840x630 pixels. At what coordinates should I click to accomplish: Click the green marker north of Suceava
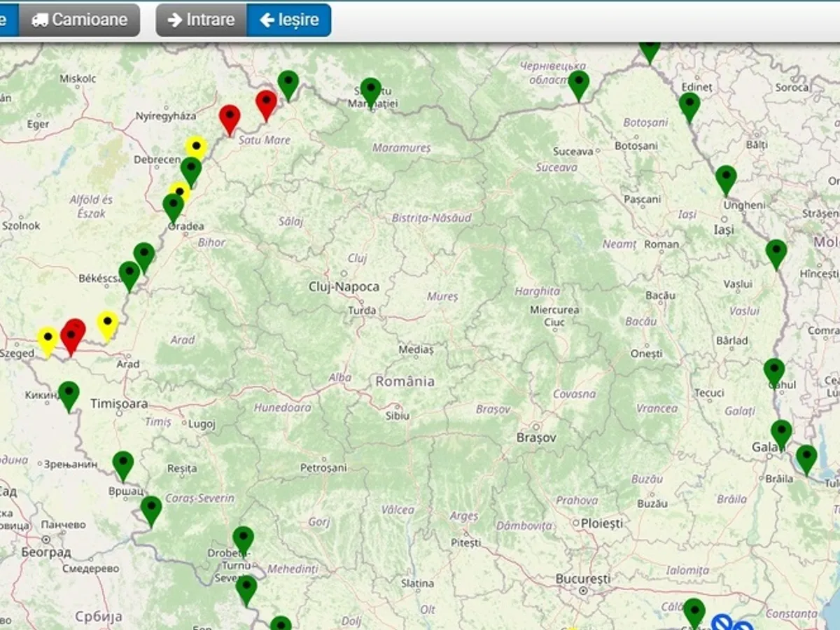coord(578,84)
